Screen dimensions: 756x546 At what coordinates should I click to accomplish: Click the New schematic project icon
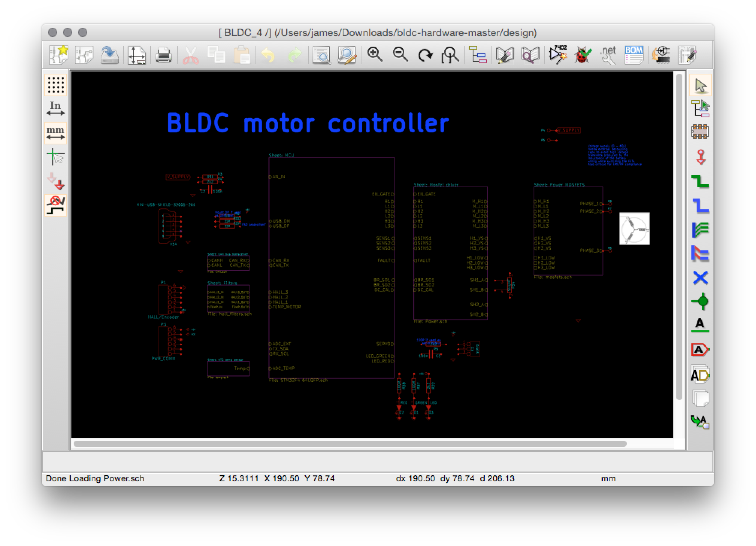pos(58,55)
